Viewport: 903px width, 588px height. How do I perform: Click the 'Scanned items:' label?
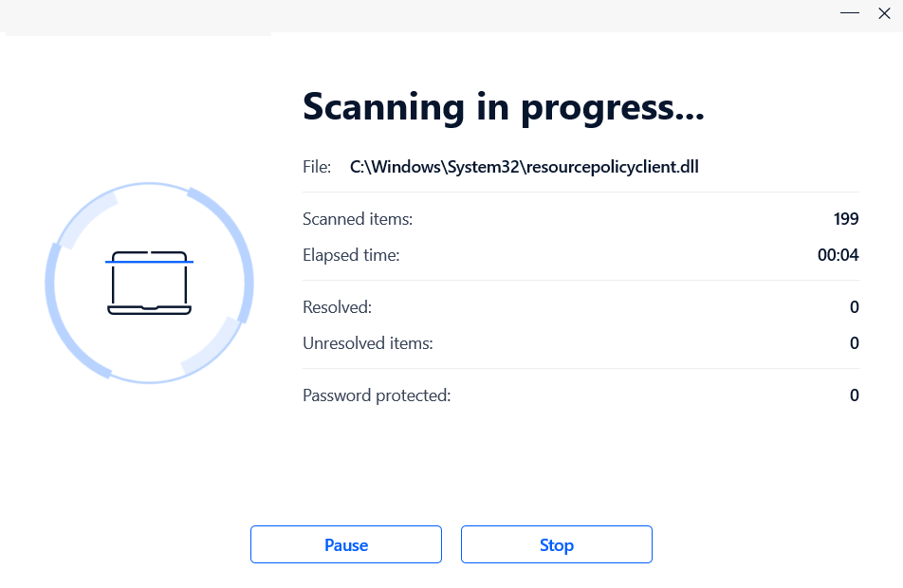[358, 219]
